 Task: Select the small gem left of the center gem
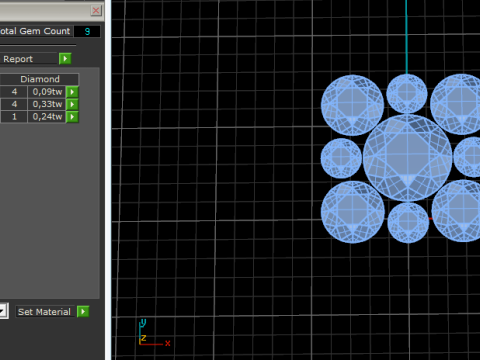(341, 158)
